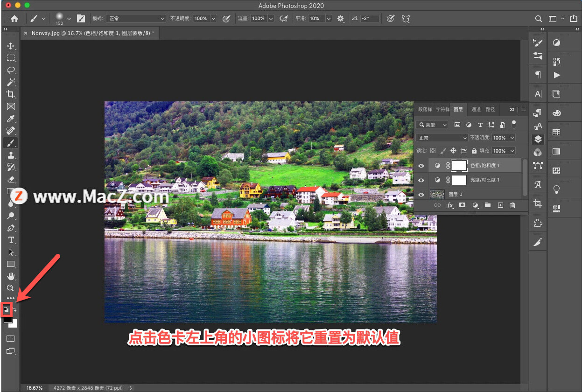582x392 pixels.
Task: Switch to the 字符样 tab
Action: 442,110
